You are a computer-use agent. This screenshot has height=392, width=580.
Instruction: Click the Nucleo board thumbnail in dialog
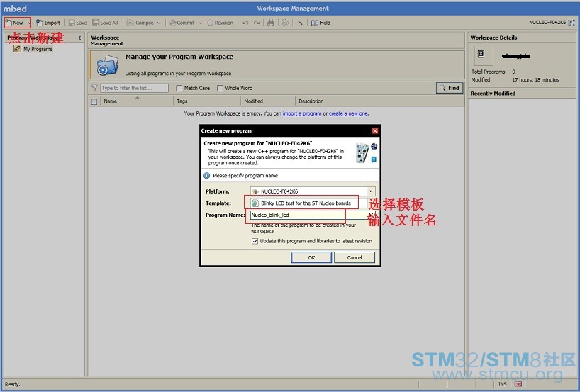362,154
